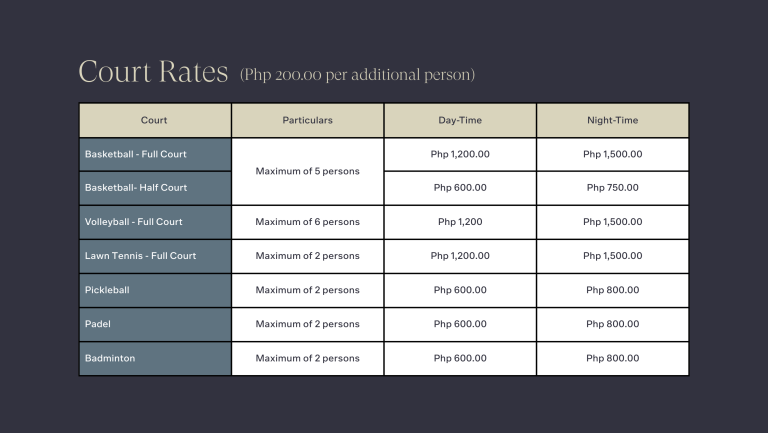
Task: Click the Lawn Tennis - Full Court cell
Action: [x=140, y=256]
